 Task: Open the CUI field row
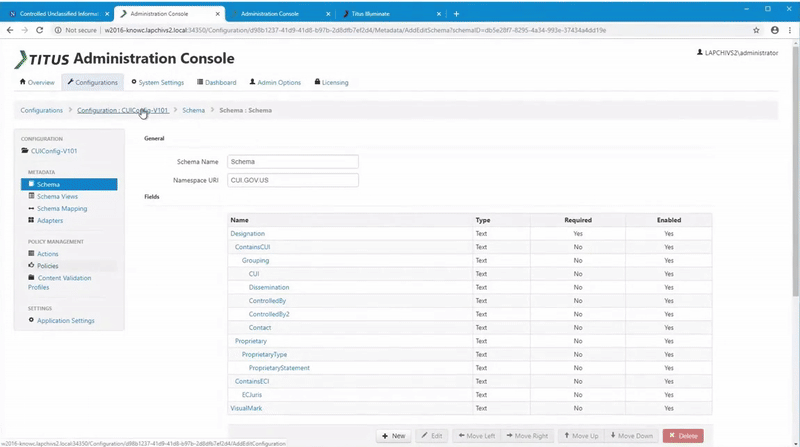[x=254, y=274]
